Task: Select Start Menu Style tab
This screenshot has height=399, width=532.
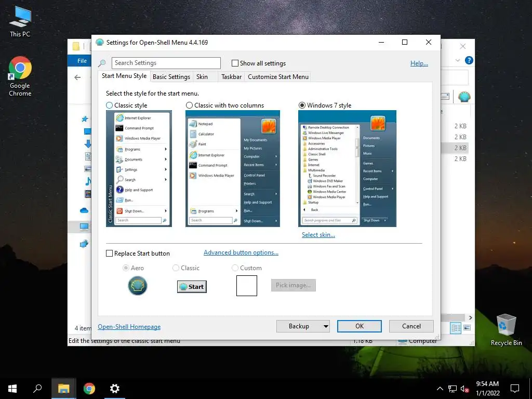Action: 124,76
